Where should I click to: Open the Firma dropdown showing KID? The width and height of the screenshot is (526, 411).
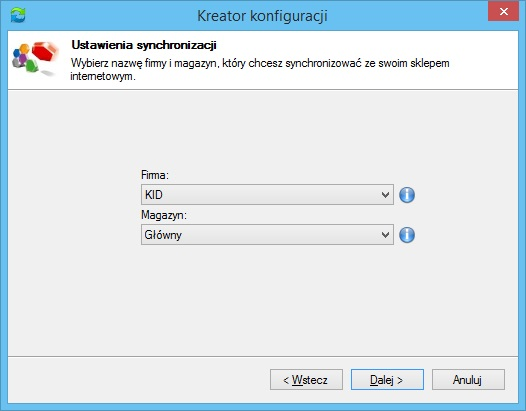tap(267, 195)
